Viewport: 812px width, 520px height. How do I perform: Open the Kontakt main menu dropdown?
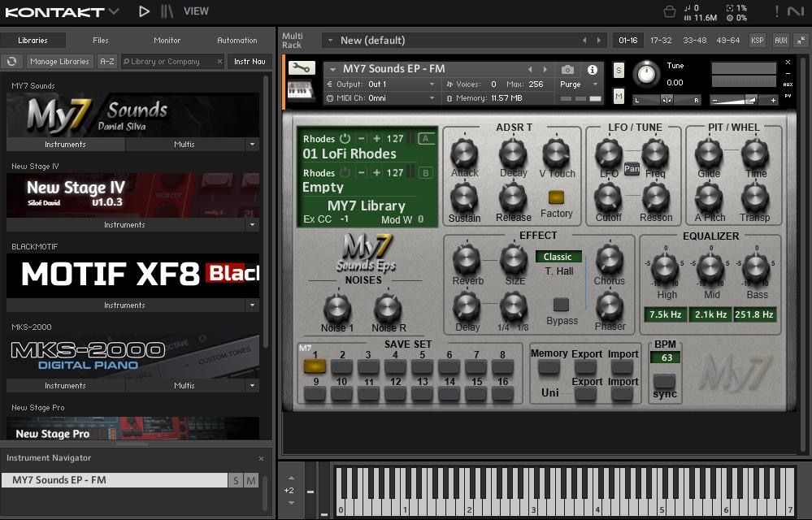pyautogui.click(x=114, y=11)
